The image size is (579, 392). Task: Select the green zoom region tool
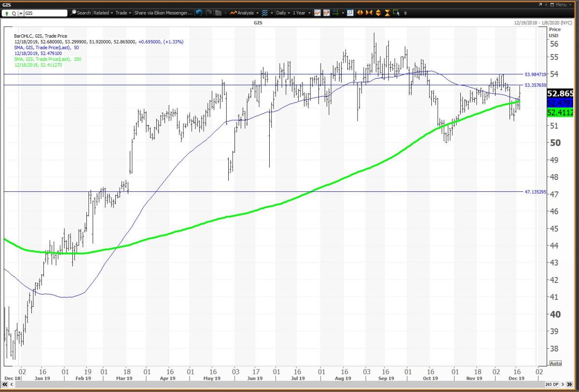click(396, 13)
